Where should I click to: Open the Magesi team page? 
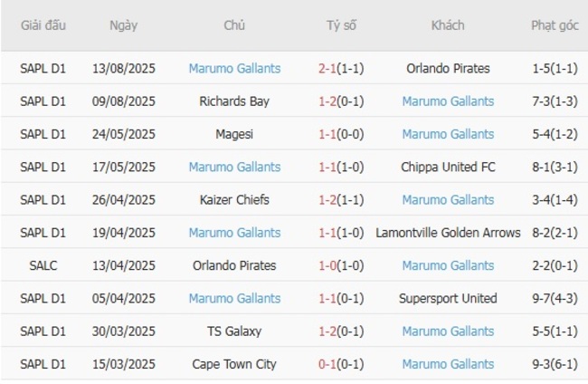tap(234, 134)
